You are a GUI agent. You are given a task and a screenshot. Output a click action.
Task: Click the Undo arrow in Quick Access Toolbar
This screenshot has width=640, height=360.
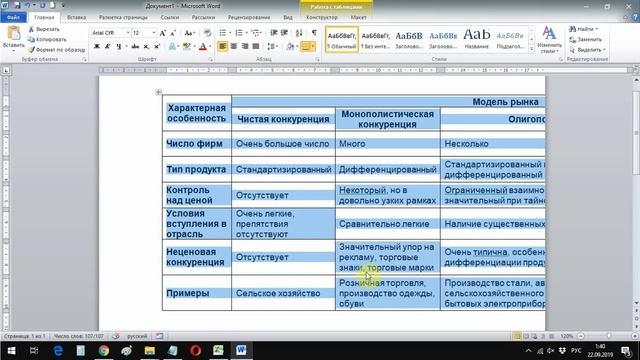coord(28,6)
